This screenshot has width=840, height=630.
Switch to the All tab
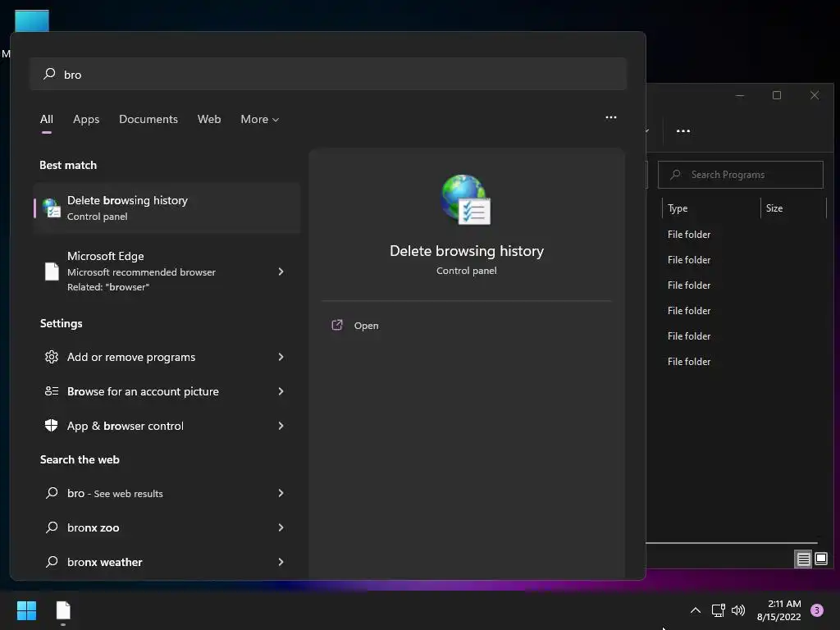[x=47, y=119]
